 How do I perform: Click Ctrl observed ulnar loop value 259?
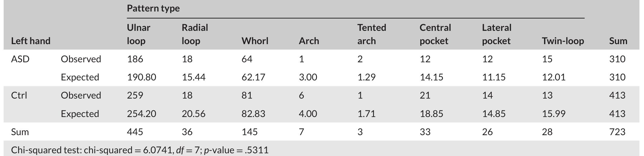coord(135,95)
